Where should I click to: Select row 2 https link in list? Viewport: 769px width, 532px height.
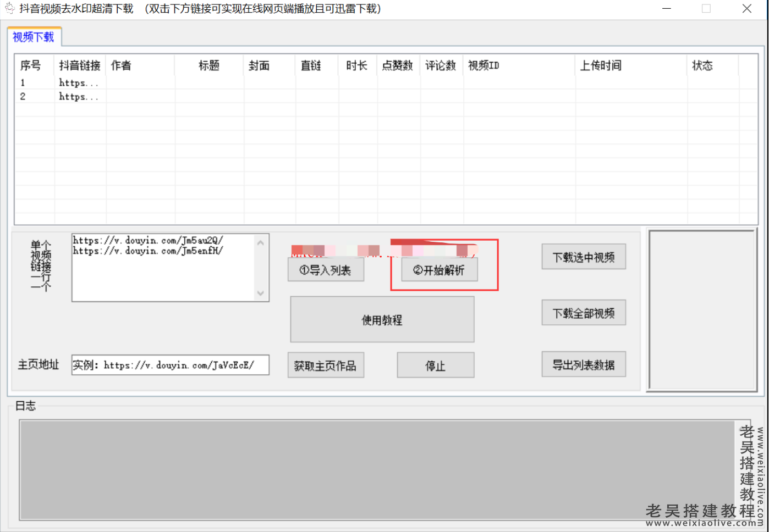[79, 97]
